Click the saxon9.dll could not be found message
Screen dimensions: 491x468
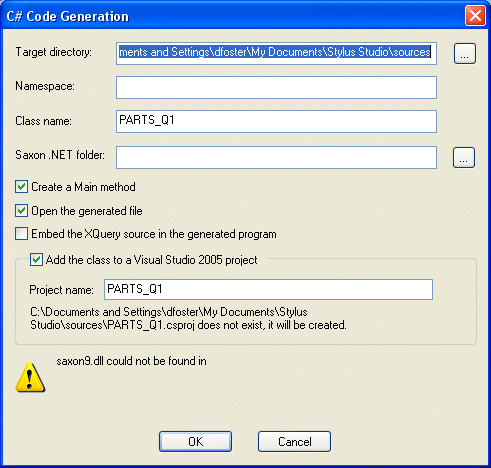[x=131, y=361]
